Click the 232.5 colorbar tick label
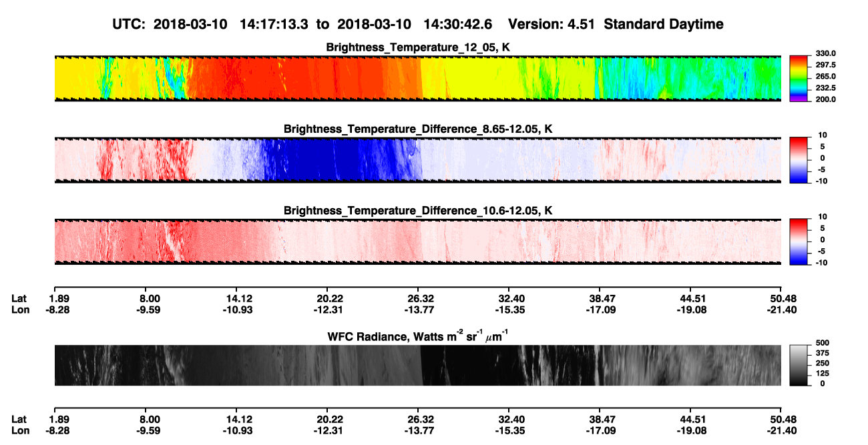 coord(826,87)
